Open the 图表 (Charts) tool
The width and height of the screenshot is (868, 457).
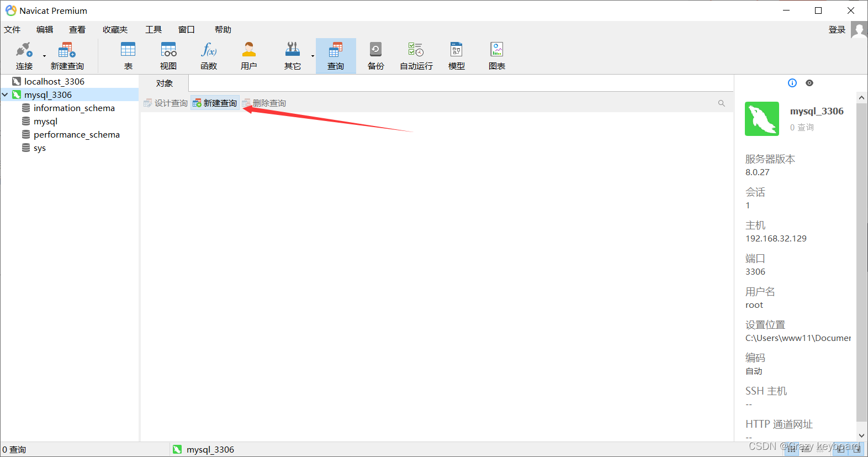point(497,56)
